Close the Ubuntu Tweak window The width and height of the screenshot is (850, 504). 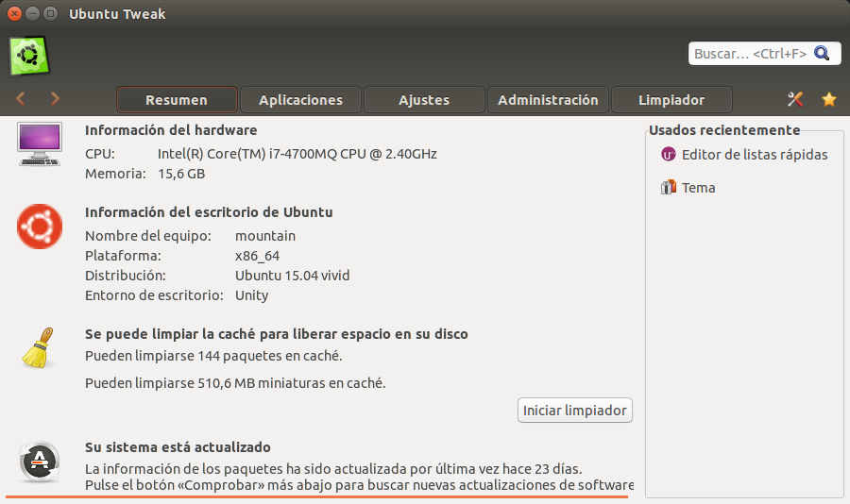click(15, 14)
